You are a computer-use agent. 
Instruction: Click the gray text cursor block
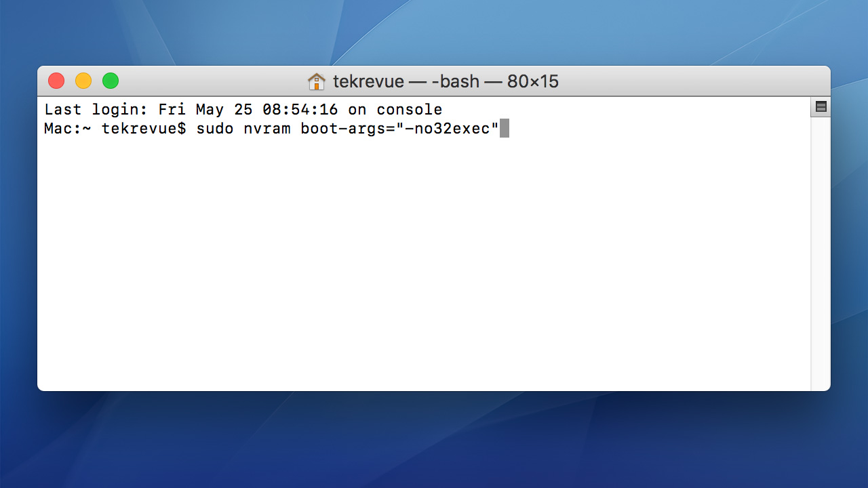click(x=504, y=129)
